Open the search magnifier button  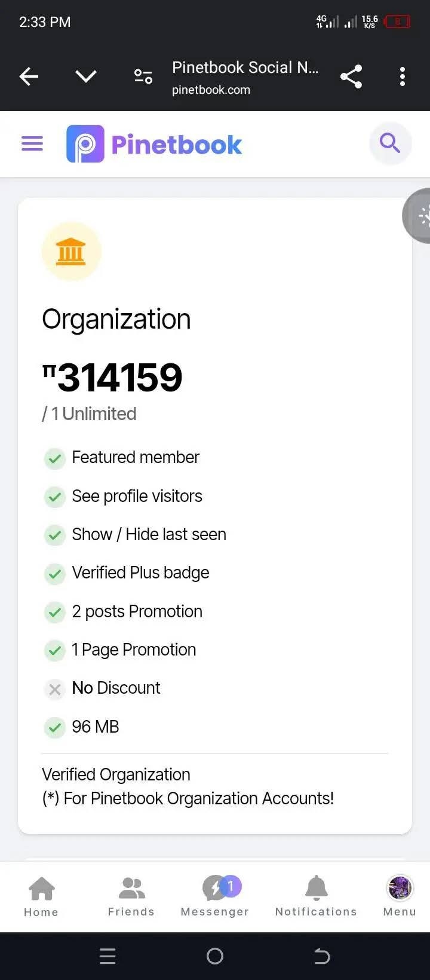(x=390, y=143)
